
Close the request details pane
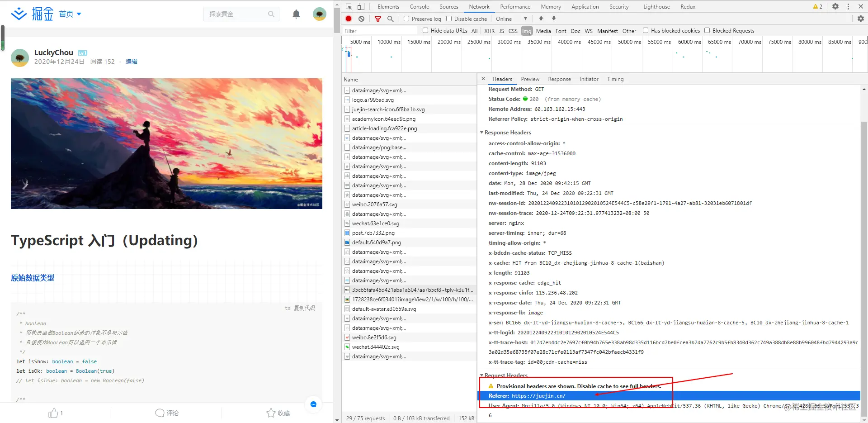(x=483, y=79)
